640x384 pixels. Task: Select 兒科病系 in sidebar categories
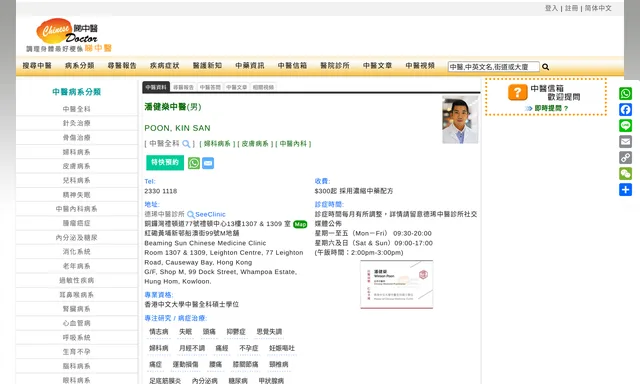(77, 180)
